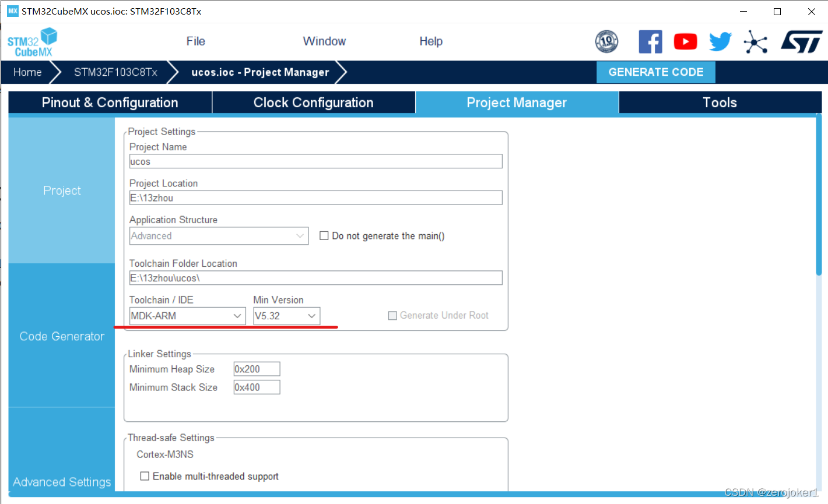
Task: Toggle Generate Under Root checkbox
Action: point(392,315)
